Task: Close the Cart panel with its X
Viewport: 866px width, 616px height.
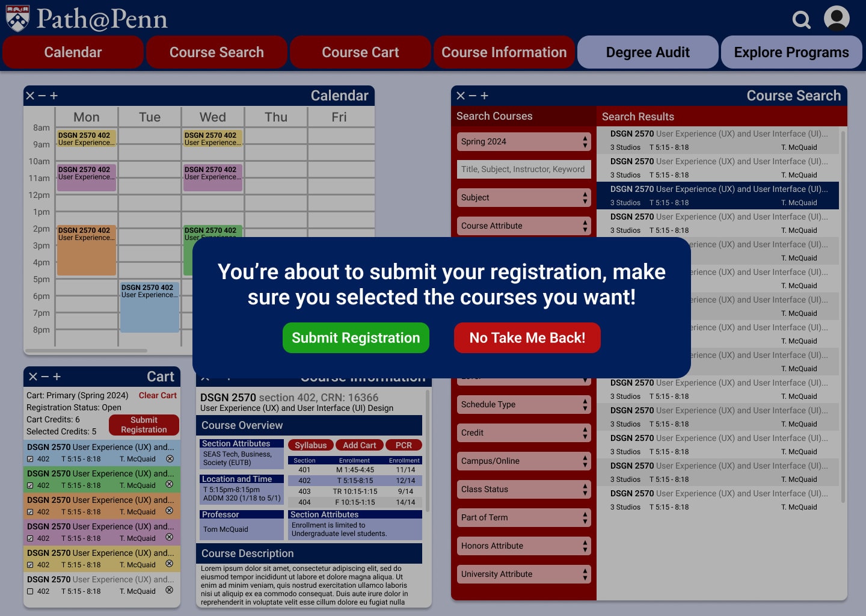Action: [33, 377]
